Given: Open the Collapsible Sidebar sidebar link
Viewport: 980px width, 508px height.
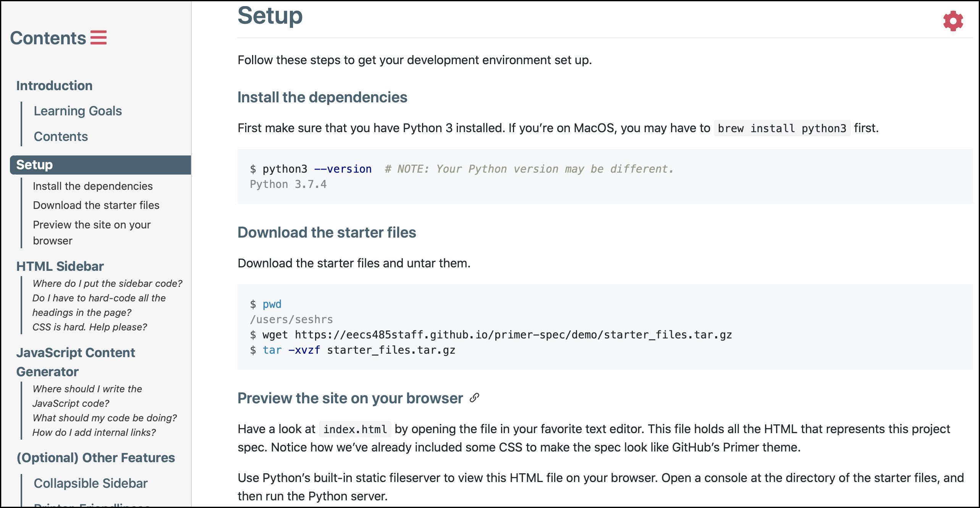Looking at the screenshot, I should click(x=91, y=483).
